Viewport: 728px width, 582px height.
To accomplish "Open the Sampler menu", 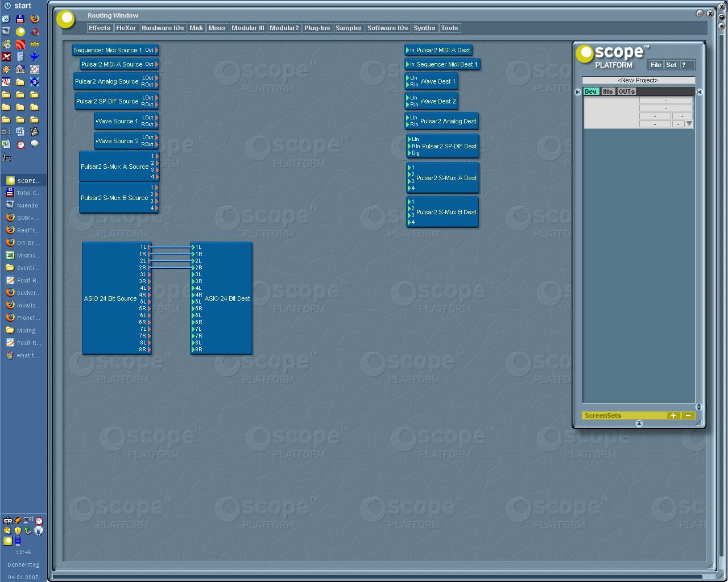I will [349, 28].
